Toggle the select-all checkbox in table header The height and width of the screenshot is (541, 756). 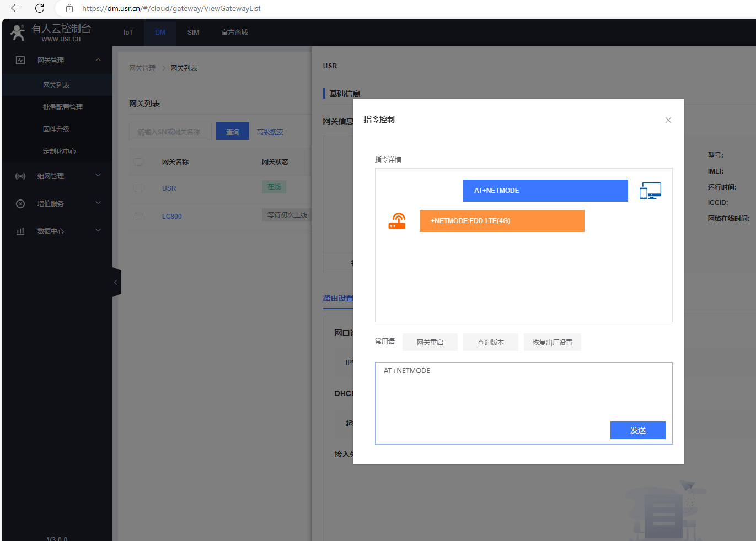pos(138,162)
